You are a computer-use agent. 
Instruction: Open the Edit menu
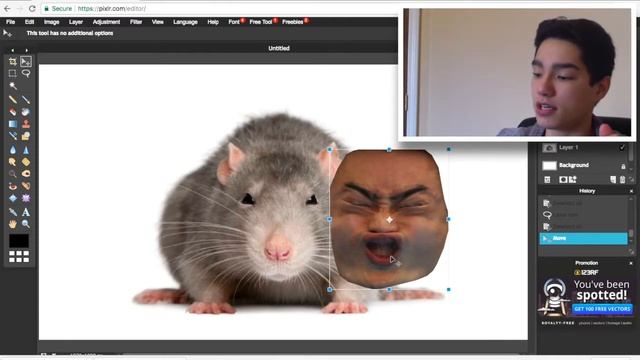(x=29, y=22)
